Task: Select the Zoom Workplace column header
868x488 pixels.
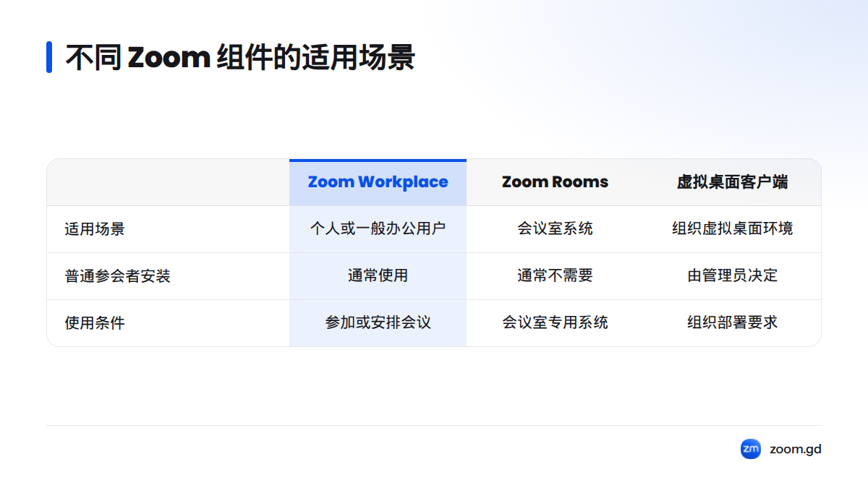Action: (378, 182)
